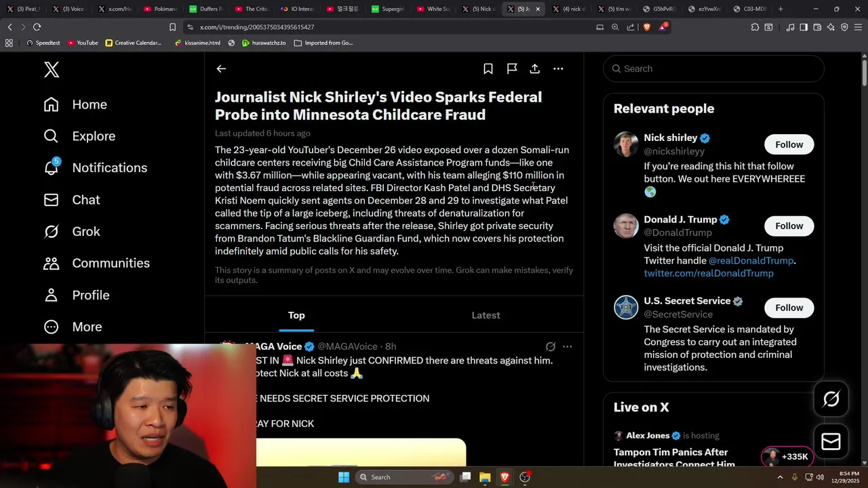Open File Explorer from the taskbar
The image size is (868, 488).
coord(485,477)
